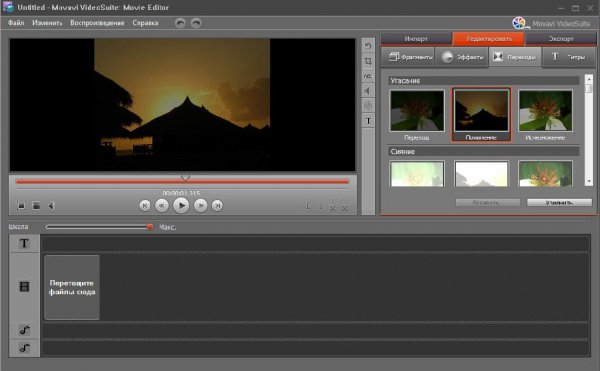The width and height of the screenshot is (600, 371).
Task: Toggle fullscreen preview icon below the player
Action: click(x=21, y=206)
